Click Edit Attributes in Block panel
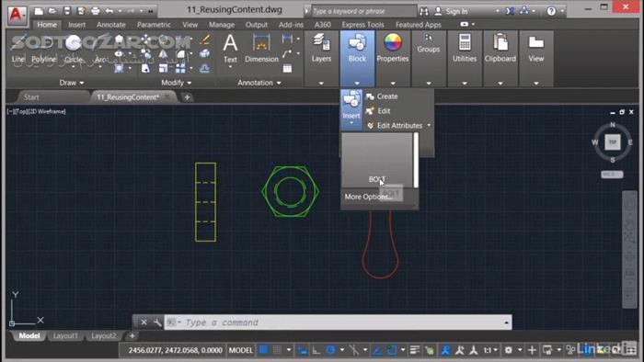Image resolution: width=644 pixels, height=362 pixels. point(395,126)
